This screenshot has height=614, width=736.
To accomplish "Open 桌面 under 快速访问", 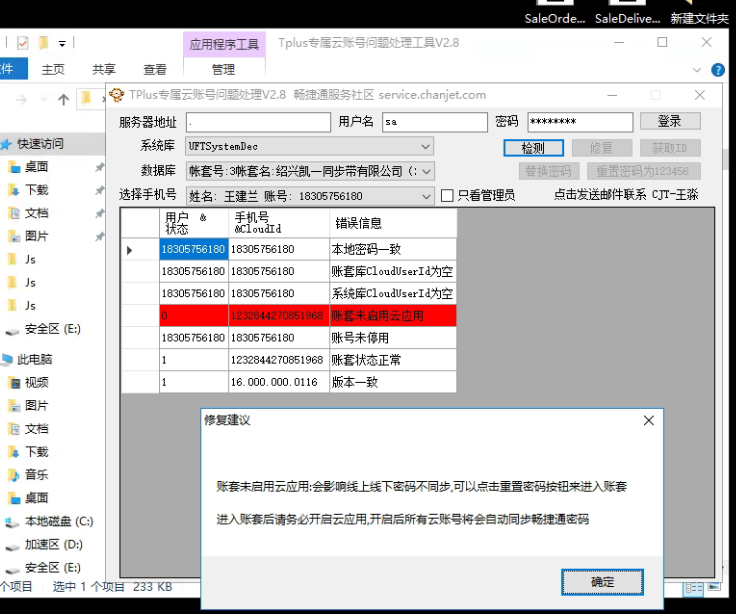I will pyautogui.click(x=36, y=167).
